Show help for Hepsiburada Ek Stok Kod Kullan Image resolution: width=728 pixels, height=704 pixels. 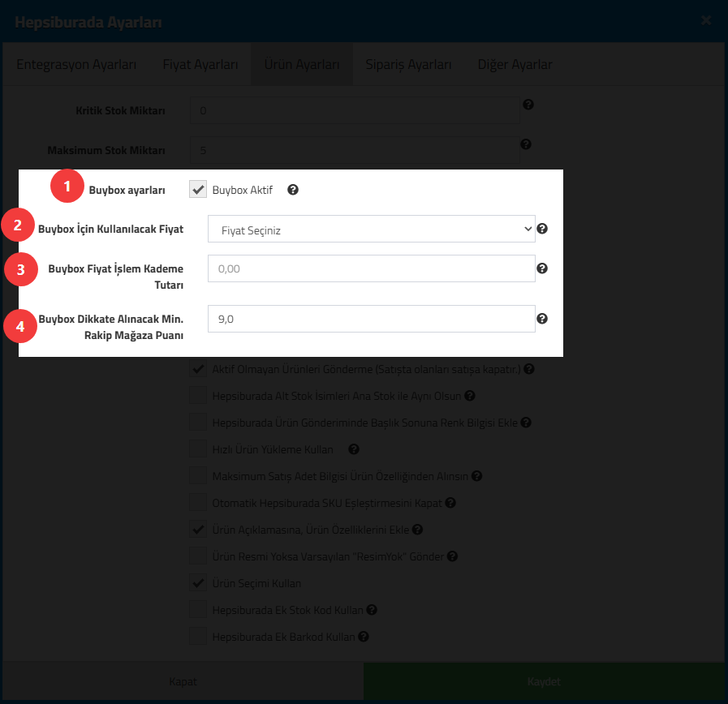(372, 610)
